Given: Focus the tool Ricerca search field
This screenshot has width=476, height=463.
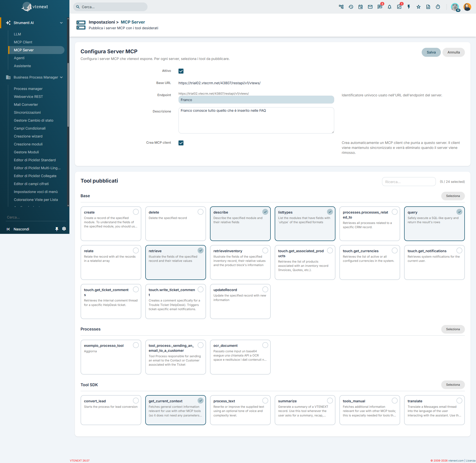Looking at the screenshot, I should [409, 182].
